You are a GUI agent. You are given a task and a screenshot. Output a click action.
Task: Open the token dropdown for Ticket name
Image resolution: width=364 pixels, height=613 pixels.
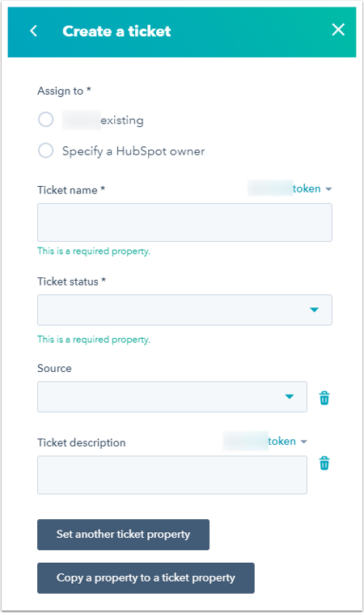290,188
